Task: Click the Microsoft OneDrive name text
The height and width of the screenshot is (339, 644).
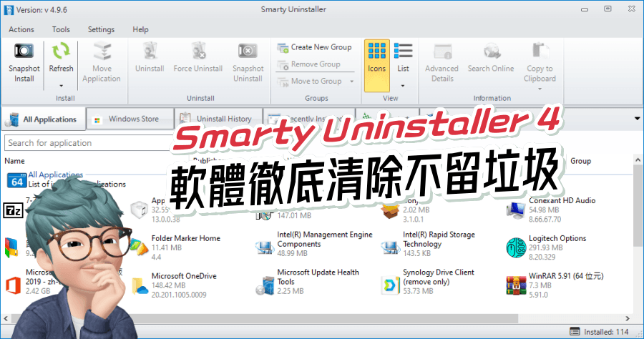Action: coord(184,276)
